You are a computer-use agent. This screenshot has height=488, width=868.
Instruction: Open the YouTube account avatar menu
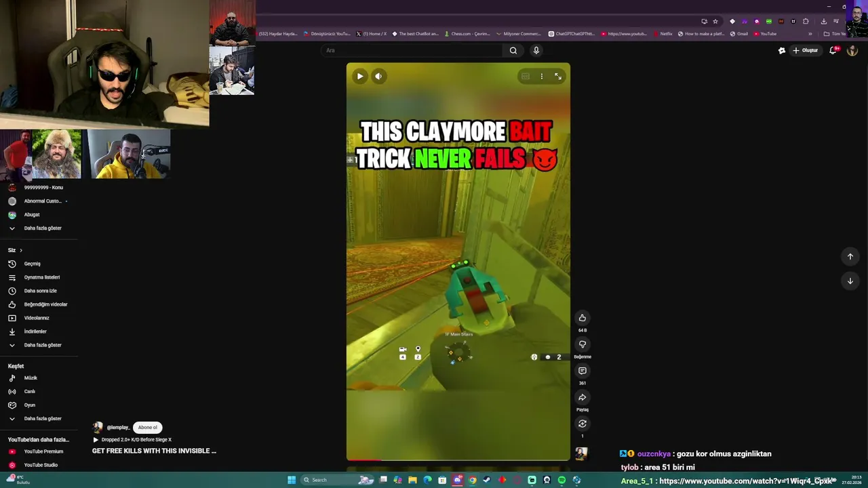pos(852,50)
